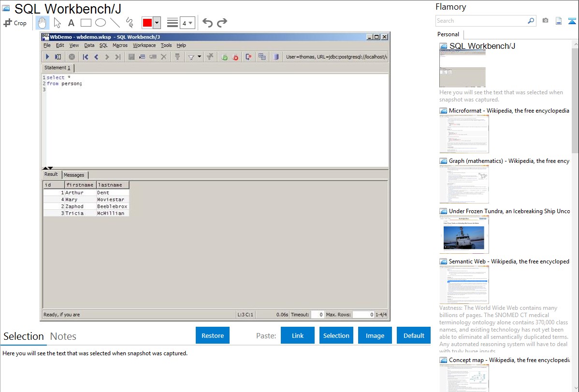Open the filter funnel dropdown arrow

[x=200, y=57]
